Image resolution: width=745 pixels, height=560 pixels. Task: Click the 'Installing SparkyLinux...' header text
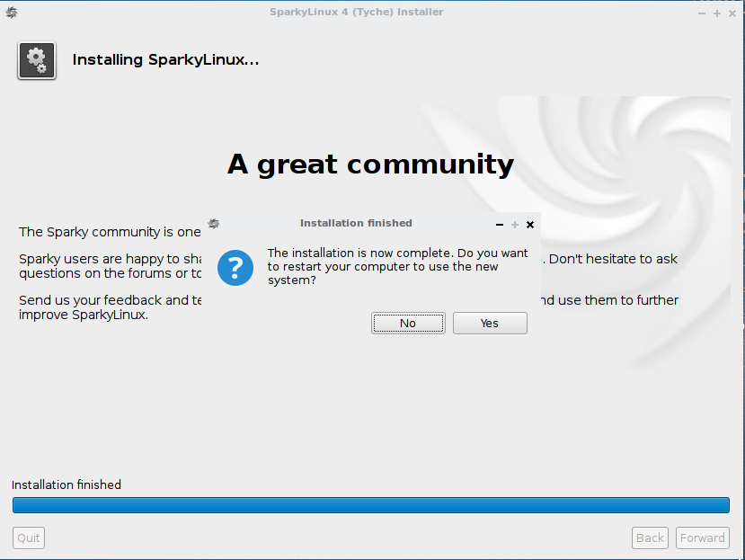click(165, 60)
